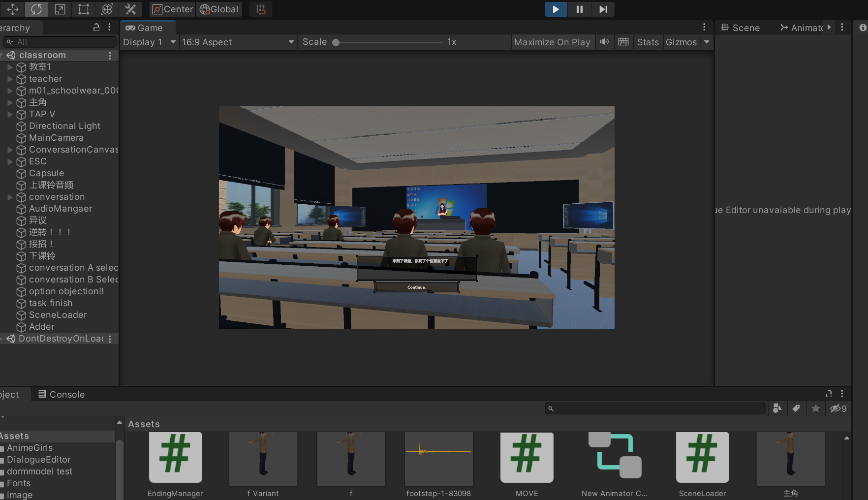Expand the teacher object in Hierarchy
The image size is (868, 500).
10,79
